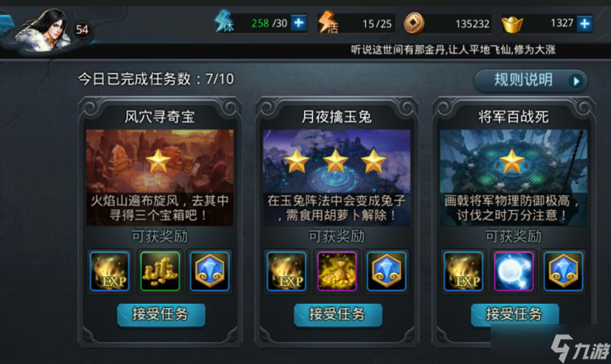View glowing orb reward in 将军百战死

[513, 271]
